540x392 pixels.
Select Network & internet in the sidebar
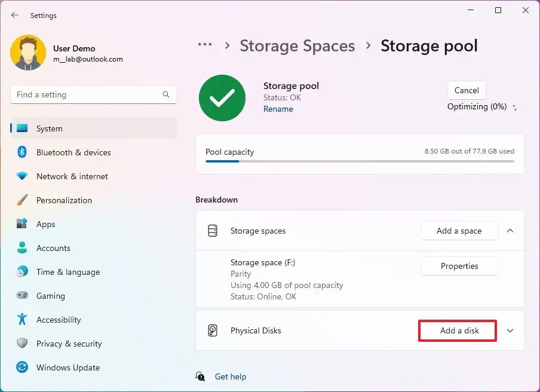tap(72, 176)
